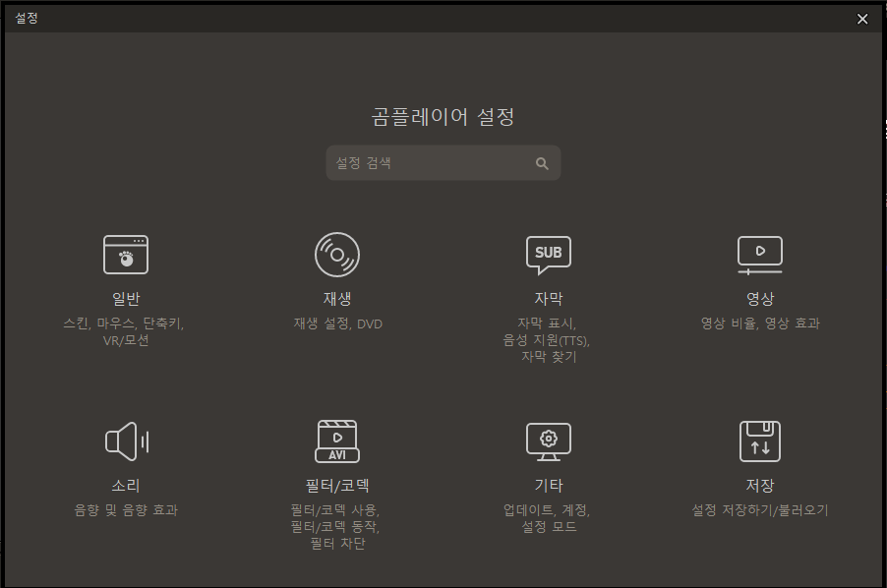The image size is (887, 588).
Task: Open the AVI 필터/코덱 filter icon
Action: tap(337, 441)
